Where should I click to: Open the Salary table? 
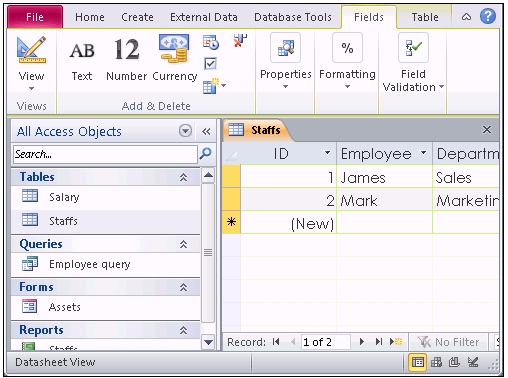click(x=106, y=197)
